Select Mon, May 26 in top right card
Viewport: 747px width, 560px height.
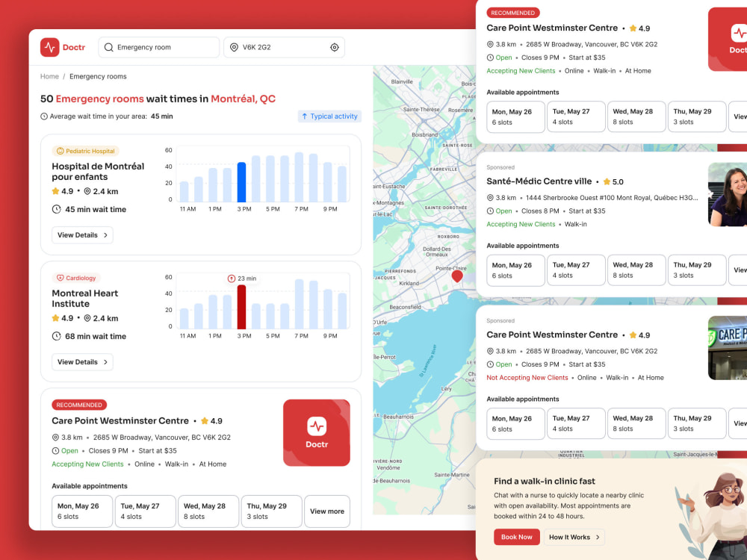(516, 116)
